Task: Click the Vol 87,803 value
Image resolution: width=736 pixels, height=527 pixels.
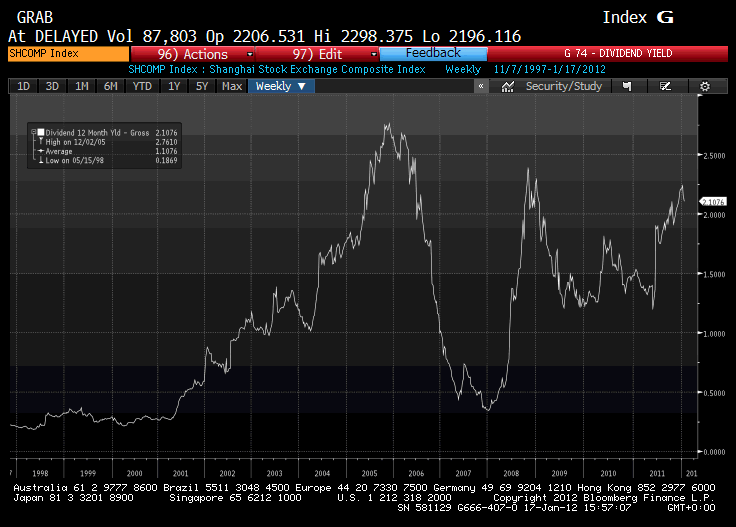Action: [152, 36]
